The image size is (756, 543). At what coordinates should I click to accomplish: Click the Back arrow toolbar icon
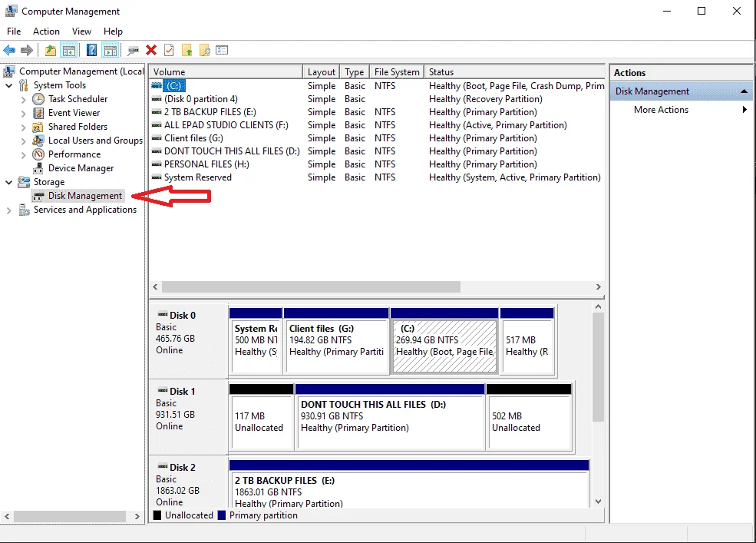(9, 50)
